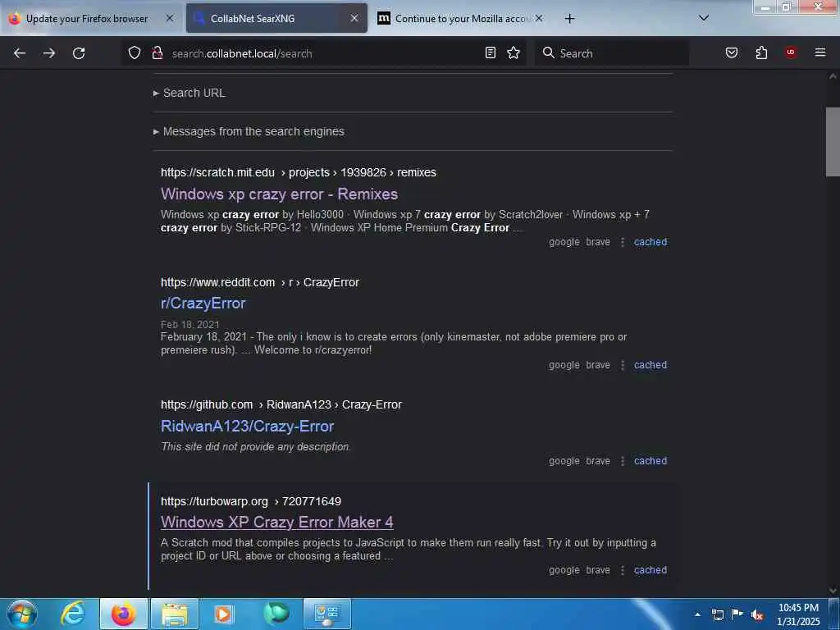Open the muted volume tray icon

pos(757,615)
